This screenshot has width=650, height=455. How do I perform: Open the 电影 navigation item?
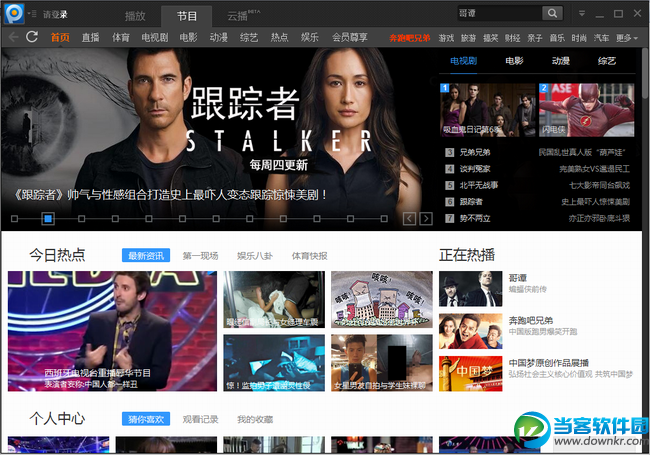(189, 37)
